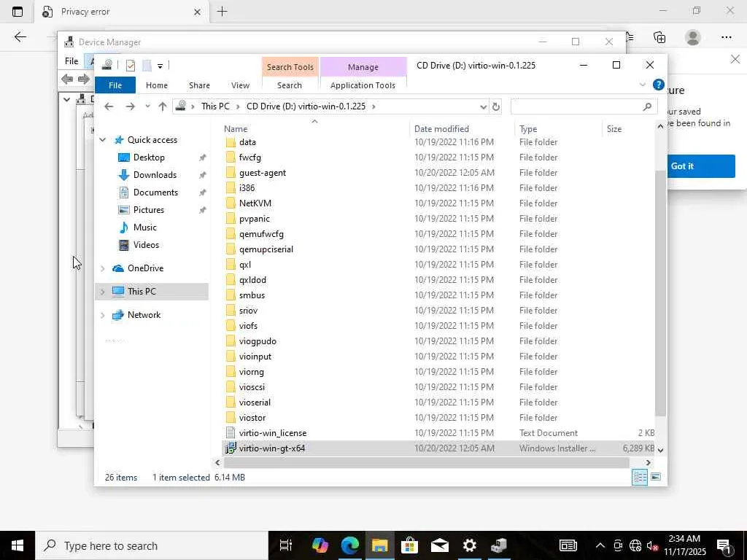Sort by Type column header

pos(528,129)
